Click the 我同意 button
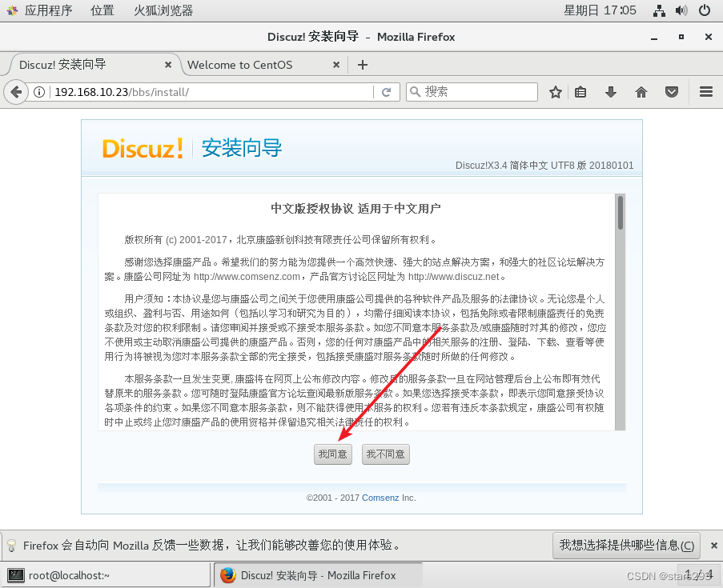The width and height of the screenshot is (723, 588). click(x=333, y=454)
